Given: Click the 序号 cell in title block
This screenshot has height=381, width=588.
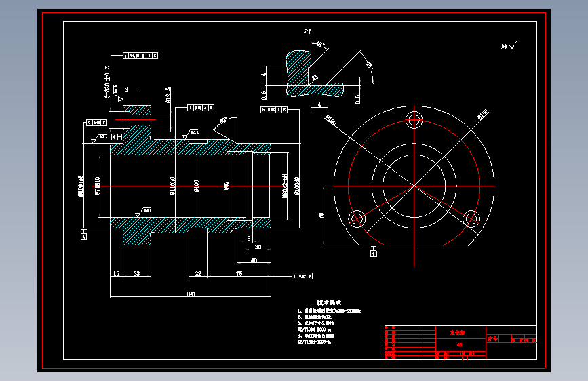Looking at the screenshot, I should pyautogui.click(x=492, y=338).
